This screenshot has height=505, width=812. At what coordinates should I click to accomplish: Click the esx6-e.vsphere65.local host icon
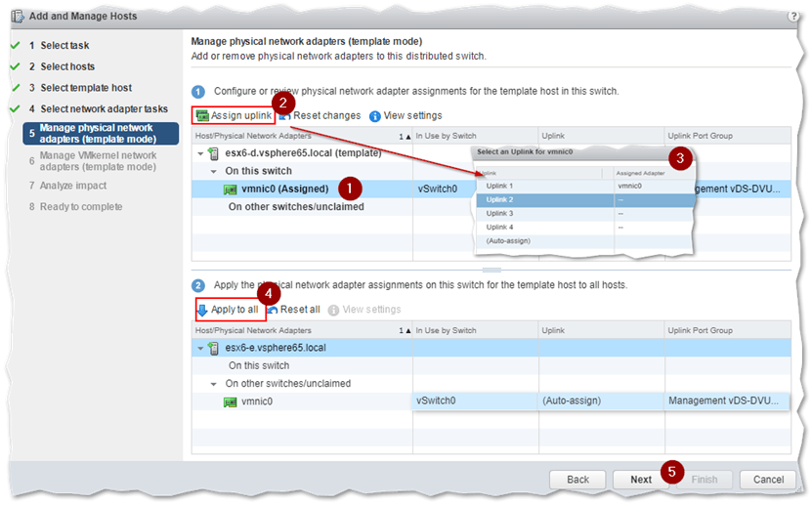213,348
